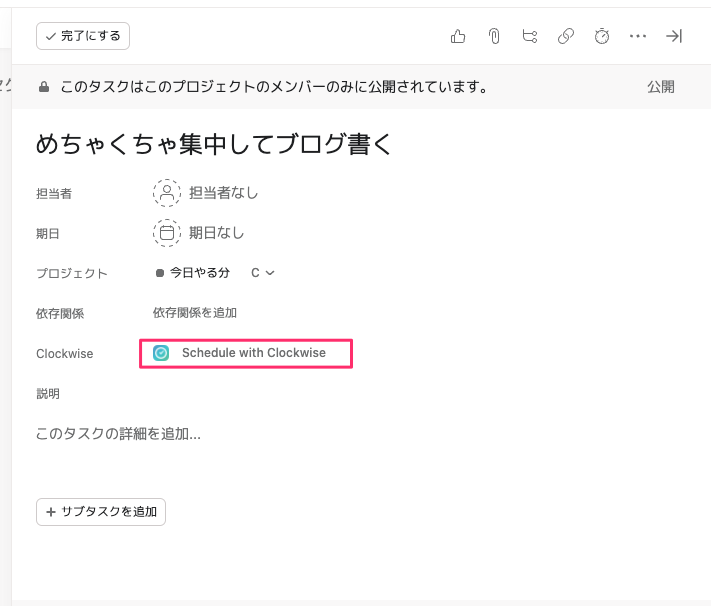Click Schedule with Clockwise button
The height and width of the screenshot is (606, 711).
[246, 353]
